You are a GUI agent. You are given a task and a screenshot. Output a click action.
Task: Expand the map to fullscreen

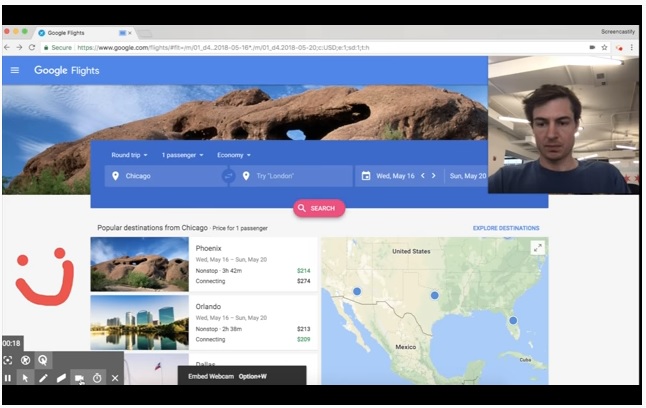point(537,248)
